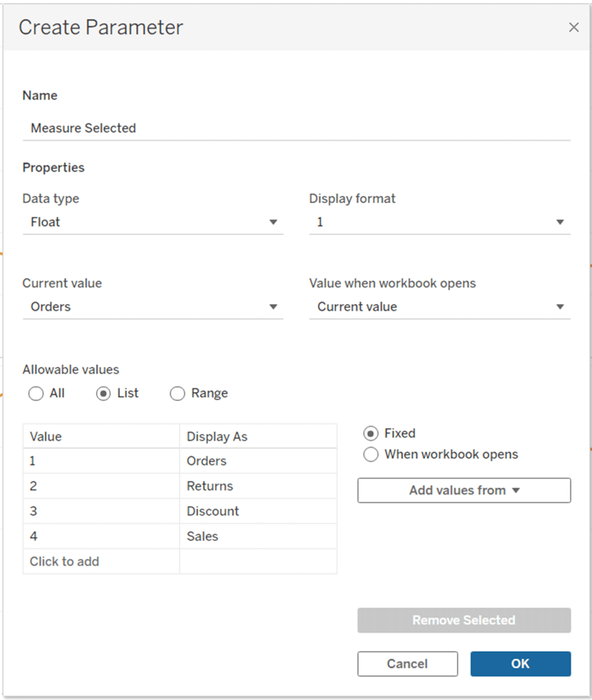Select the List allowable values option
Image resolution: width=592 pixels, height=700 pixels.
(x=104, y=393)
